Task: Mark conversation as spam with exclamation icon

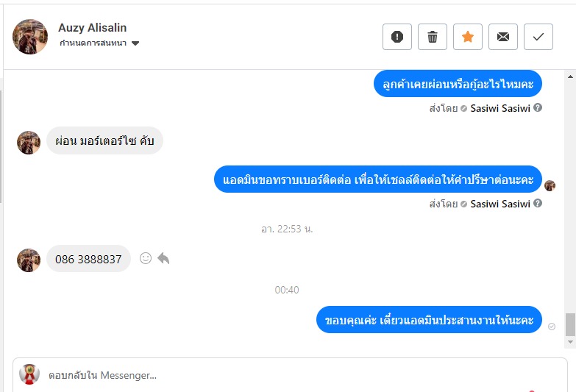Action: [397, 37]
